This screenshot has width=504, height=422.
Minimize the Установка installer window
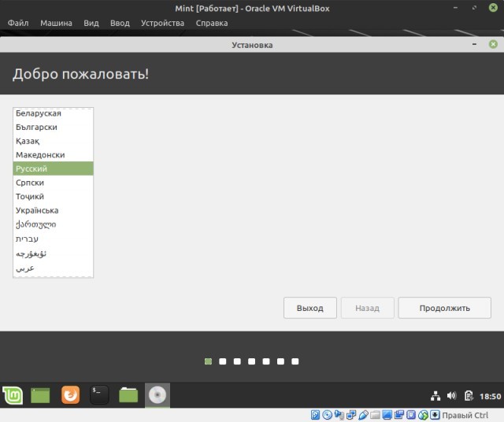474,44
